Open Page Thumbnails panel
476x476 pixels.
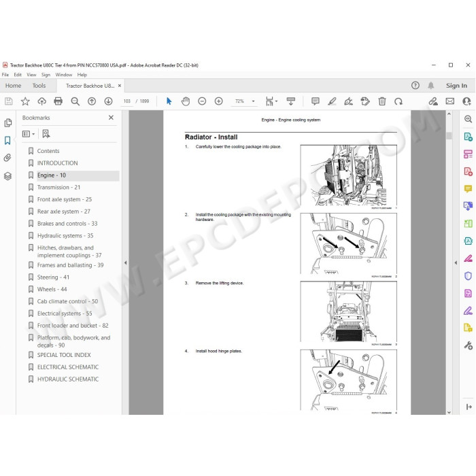coord(8,122)
